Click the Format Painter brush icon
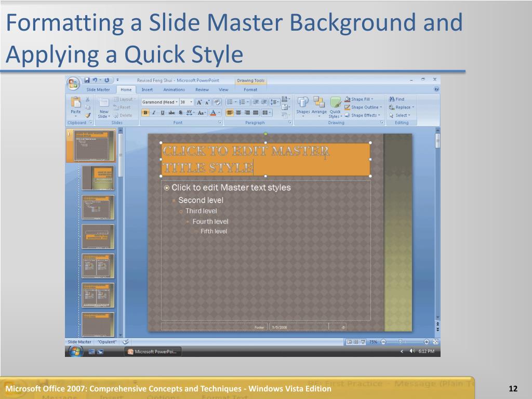Image resolution: width=532 pixels, height=399 pixels. (87, 115)
